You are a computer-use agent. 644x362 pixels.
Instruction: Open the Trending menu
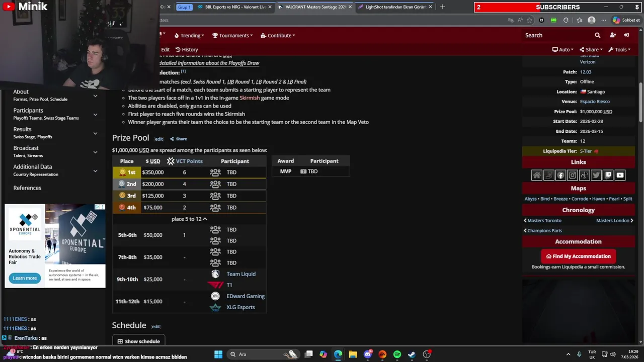tap(189, 36)
